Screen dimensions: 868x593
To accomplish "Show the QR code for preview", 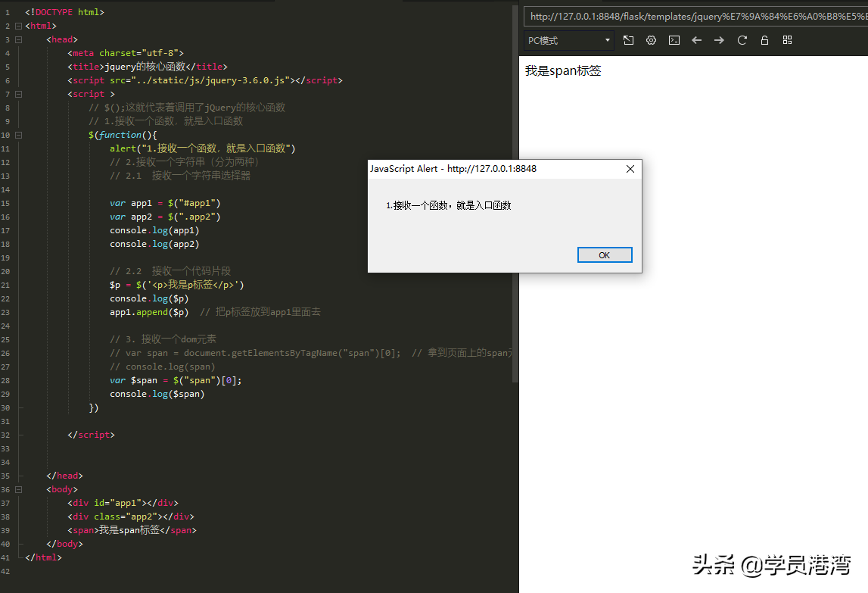I will point(787,40).
